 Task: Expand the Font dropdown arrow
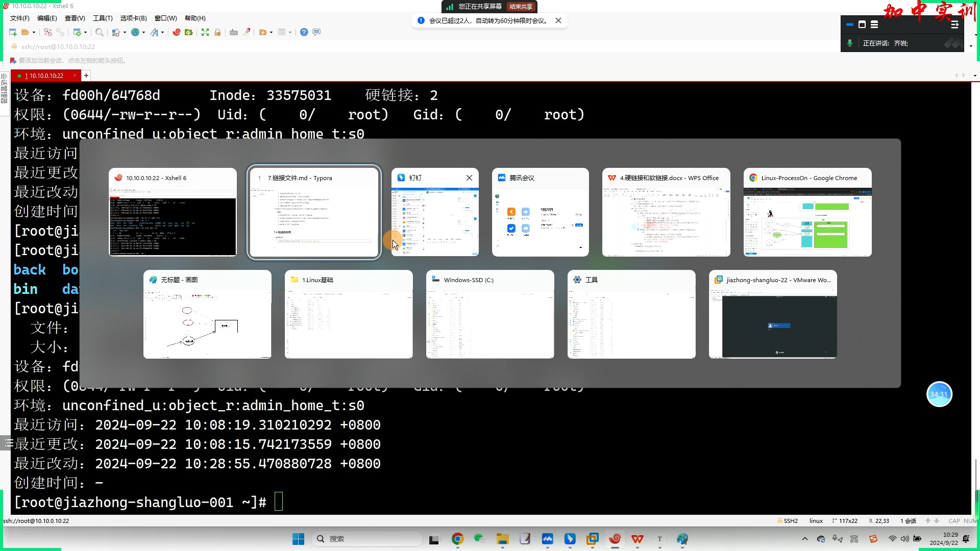pyautogui.click(x=162, y=32)
